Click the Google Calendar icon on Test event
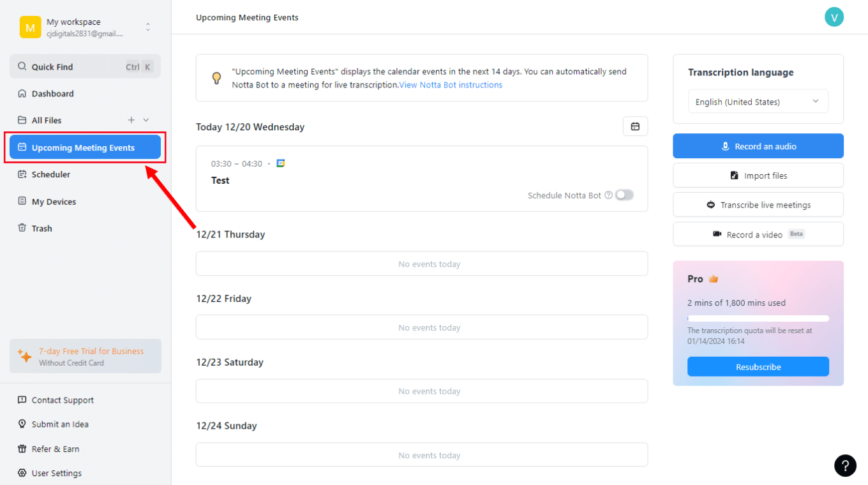868x485 pixels. pyautogui.click(x=281, y=163)
